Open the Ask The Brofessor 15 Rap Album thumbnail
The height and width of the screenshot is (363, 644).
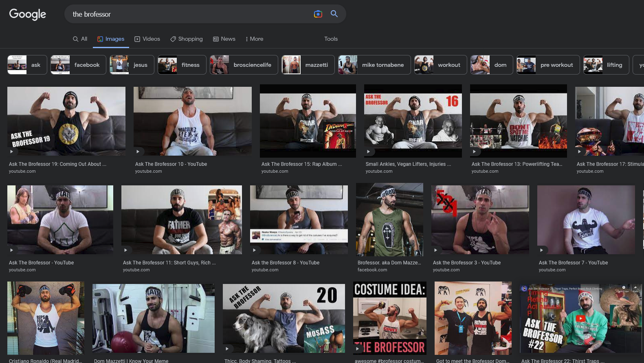coord(308,121)
